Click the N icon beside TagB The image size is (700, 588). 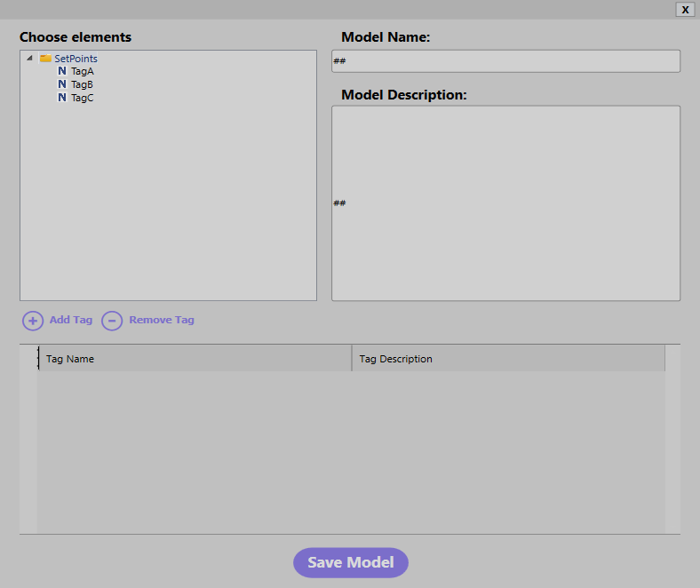(x=62, y=84)
